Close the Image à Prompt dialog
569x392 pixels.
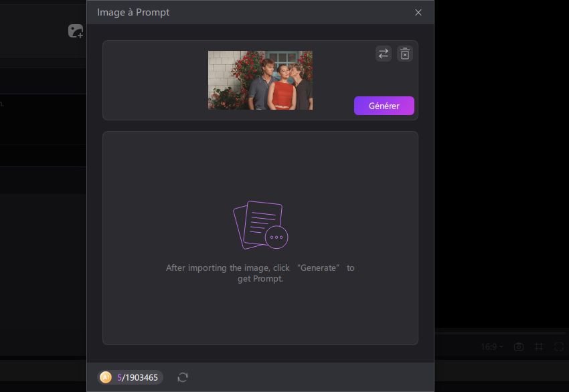tap(418, 12)
